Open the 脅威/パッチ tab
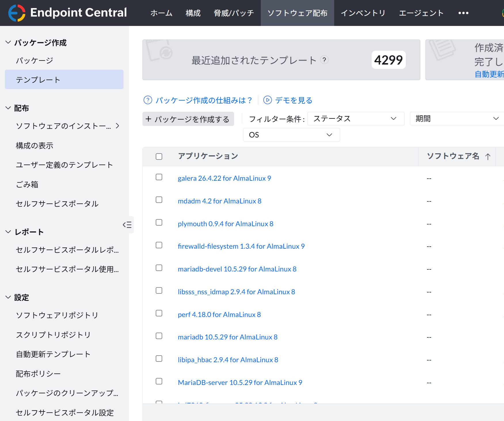Image resolution: width=504 pixels, height=421 pixels. pyautogui.click(x=234, y=13)
